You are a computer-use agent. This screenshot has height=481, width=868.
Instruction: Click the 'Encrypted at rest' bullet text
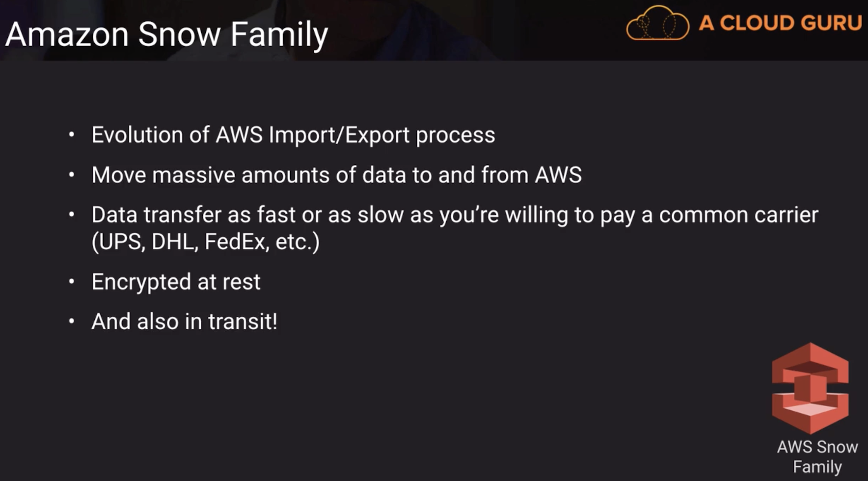coord(176,282)
